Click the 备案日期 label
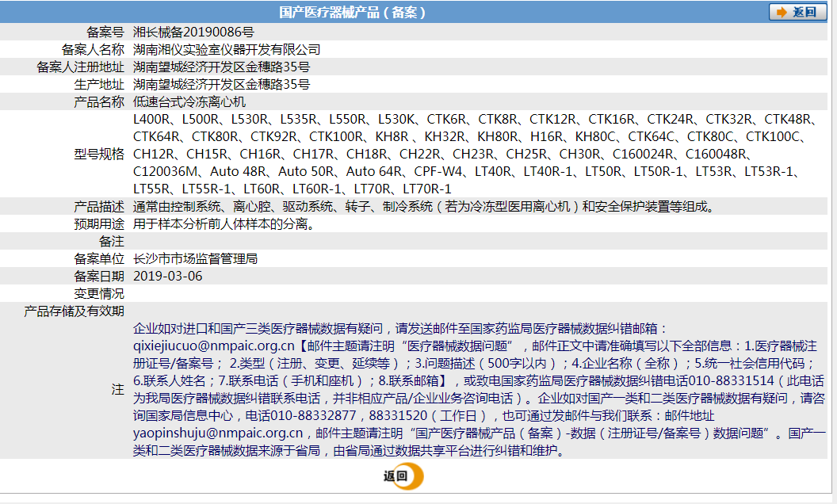837x504 pixels. click(x=99, y=277)
